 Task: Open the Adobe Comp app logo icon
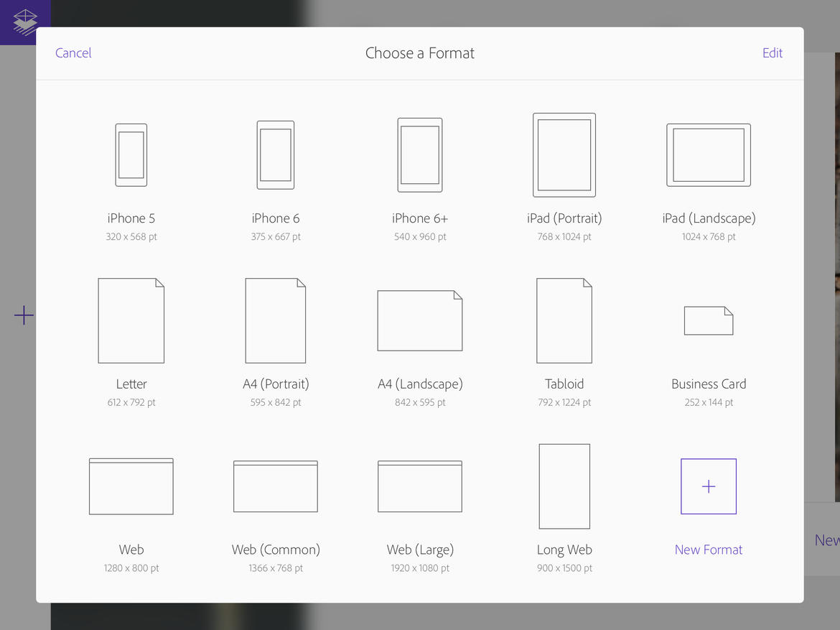tap(25, 22)
